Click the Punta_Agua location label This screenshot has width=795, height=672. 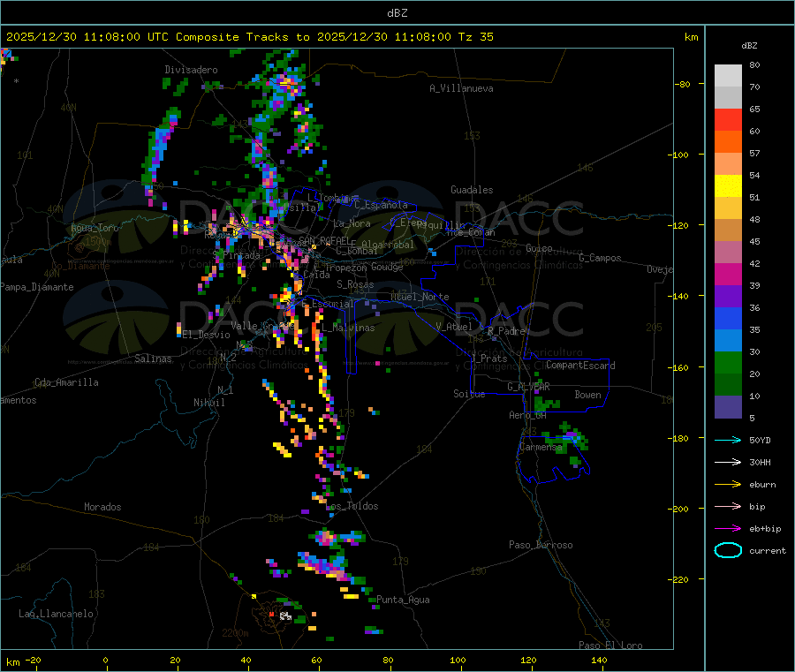coord(403,600)
